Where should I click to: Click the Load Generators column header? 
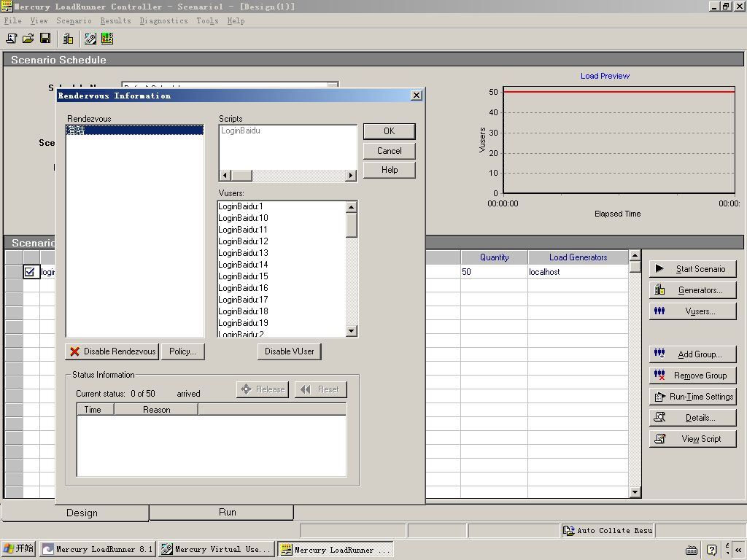point(578,257)
